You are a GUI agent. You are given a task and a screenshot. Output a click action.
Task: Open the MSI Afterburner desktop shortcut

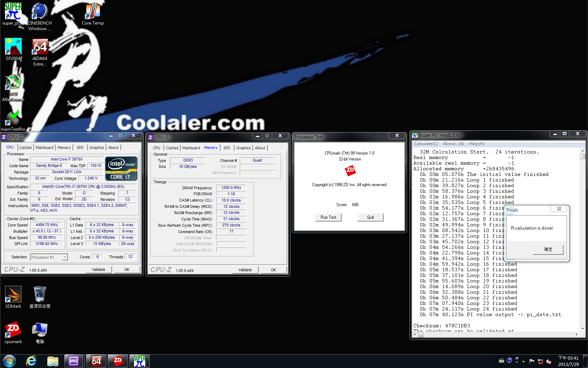pos(13,88)
